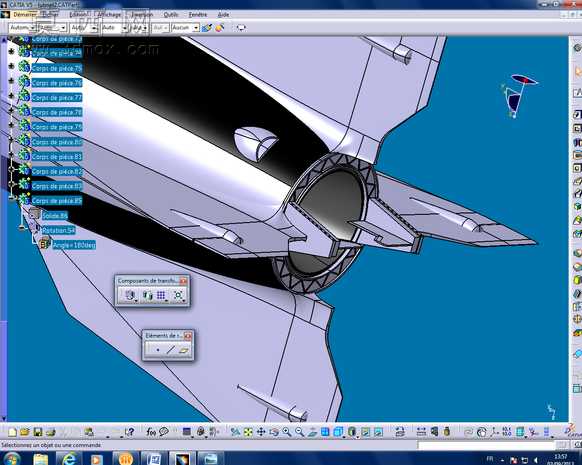Open the Démarrer menu
582x465 pixels.
pyautogui.click(x=24, y=14)
